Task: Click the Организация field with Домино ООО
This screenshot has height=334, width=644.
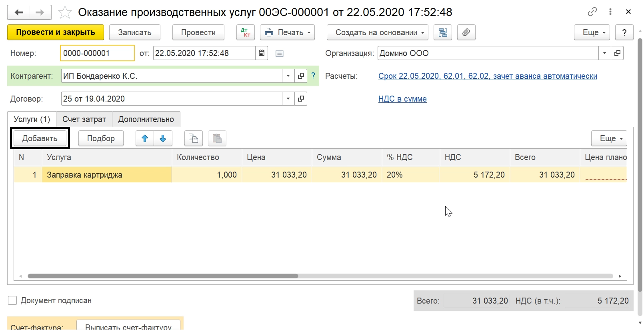Action: click(488, 53)
